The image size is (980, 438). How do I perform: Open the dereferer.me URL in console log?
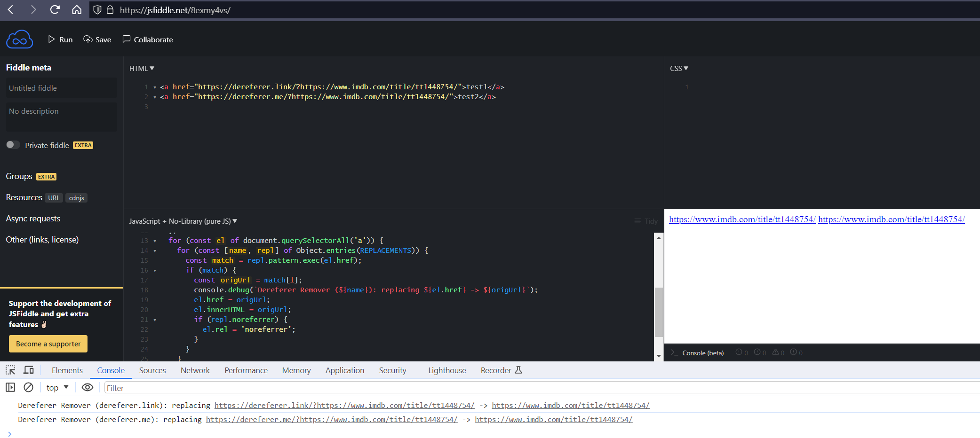(332, 419)
